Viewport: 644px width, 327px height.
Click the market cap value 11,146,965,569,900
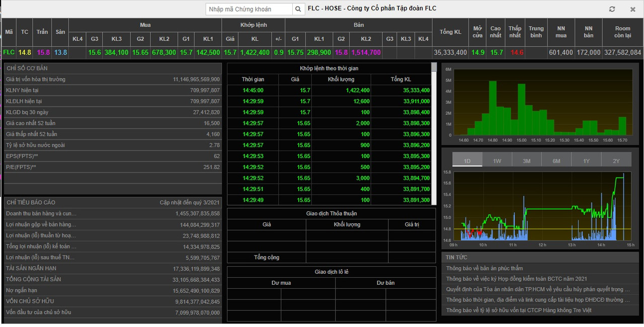[x=196, y=79]
